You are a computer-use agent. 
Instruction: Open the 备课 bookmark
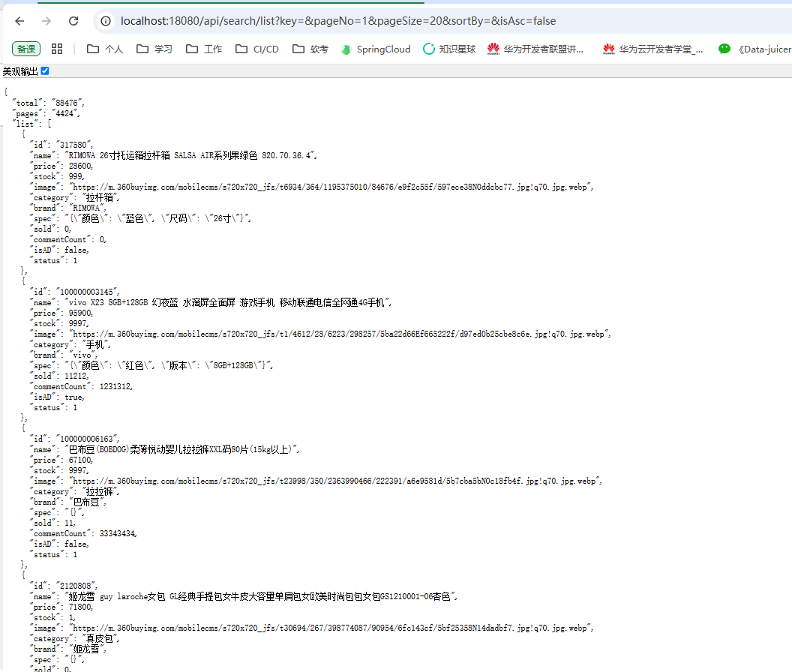pyautogui.click(x=26, y=49)
